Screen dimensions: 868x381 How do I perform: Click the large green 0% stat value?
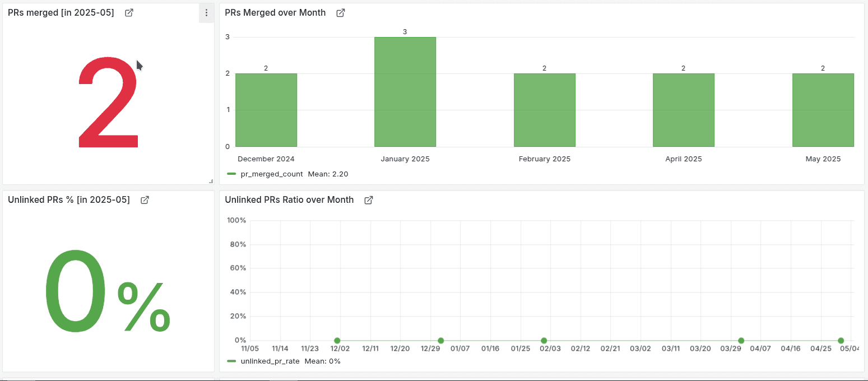[107, 291]
